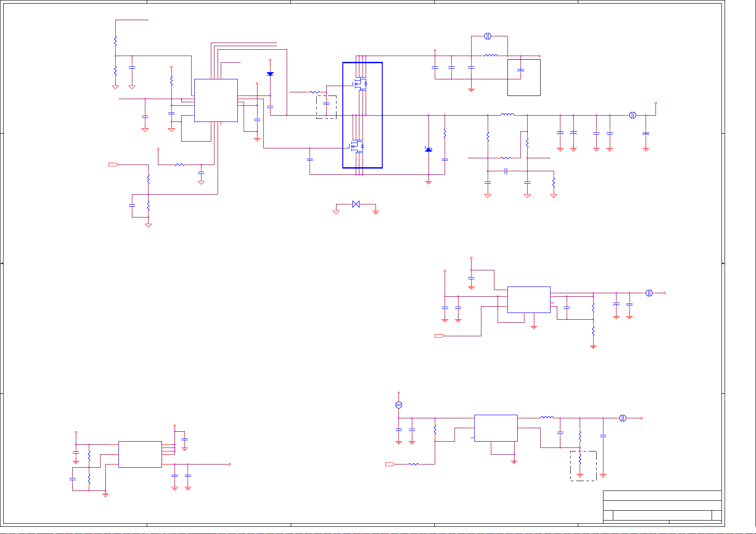
Task: Click the off-page connector beside the bottom horizontal resistor
Action: tap(390, 464)
